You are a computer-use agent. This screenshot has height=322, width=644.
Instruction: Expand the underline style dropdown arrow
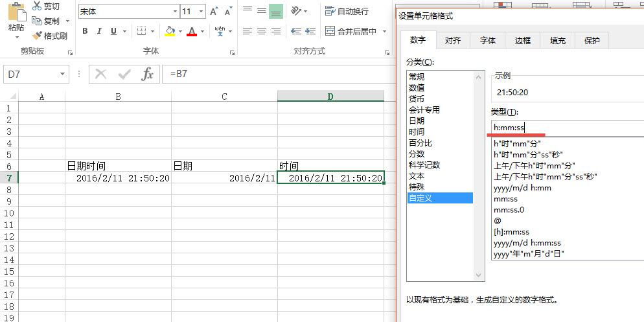(x=124, y=31)
